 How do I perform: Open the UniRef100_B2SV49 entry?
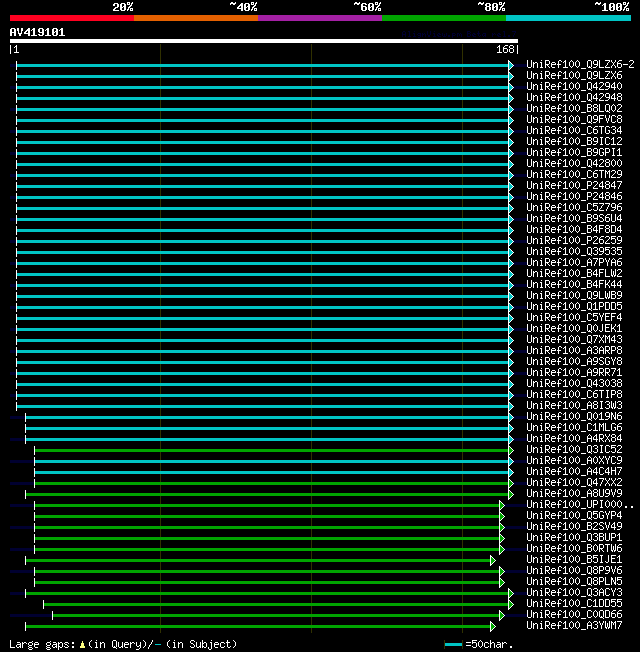[574, 527]
